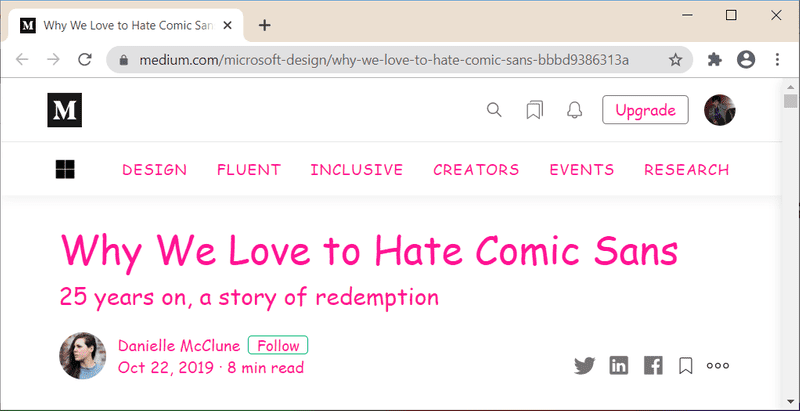
Task: Click the Oct 22, 2019 date text
Action: 166,368
